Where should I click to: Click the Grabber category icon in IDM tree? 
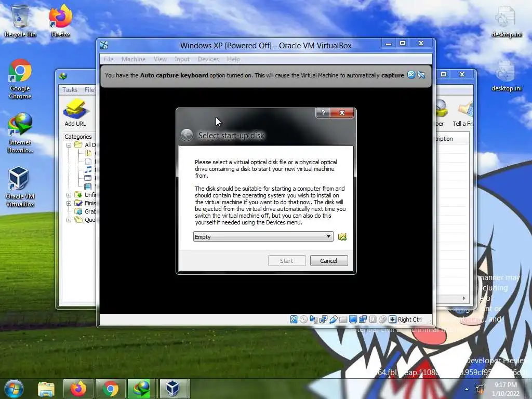(79, 211)
